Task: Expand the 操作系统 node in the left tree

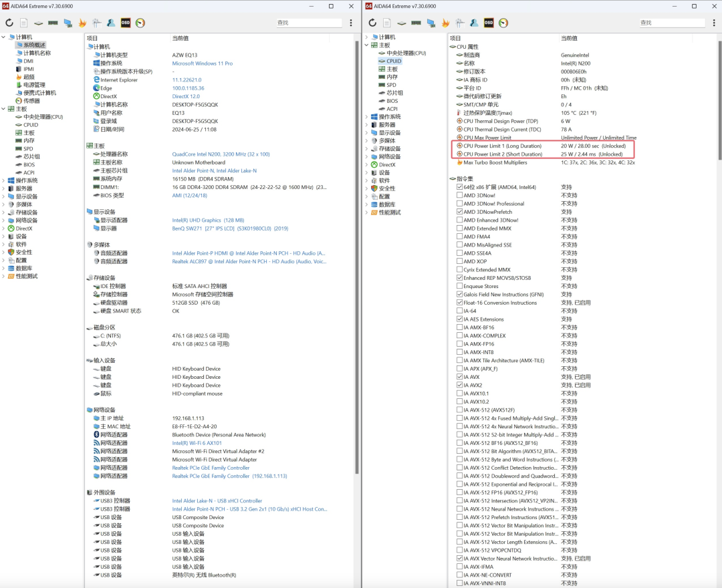Action: (x=4, y=180)
